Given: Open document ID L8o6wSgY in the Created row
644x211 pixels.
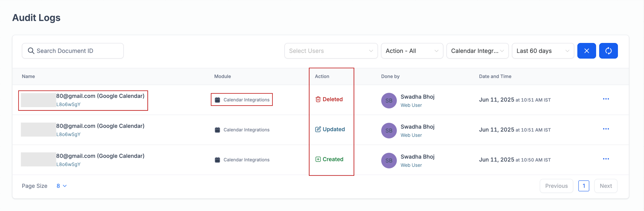Looking at the screenshot, I should pyautogui.click(x=68, y=164).
